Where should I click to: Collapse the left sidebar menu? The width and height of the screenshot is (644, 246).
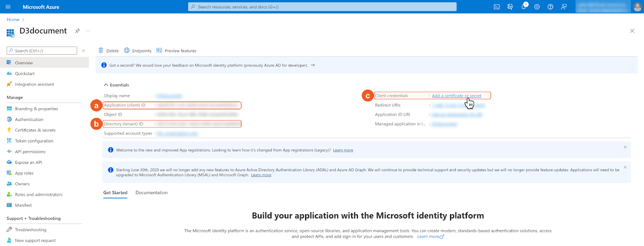tap(84, 51)
